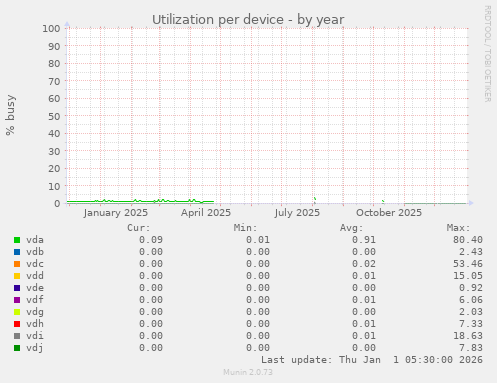Click vdc average value 0.02
Viewport: 497px width, 383px height.
point(364,264)
